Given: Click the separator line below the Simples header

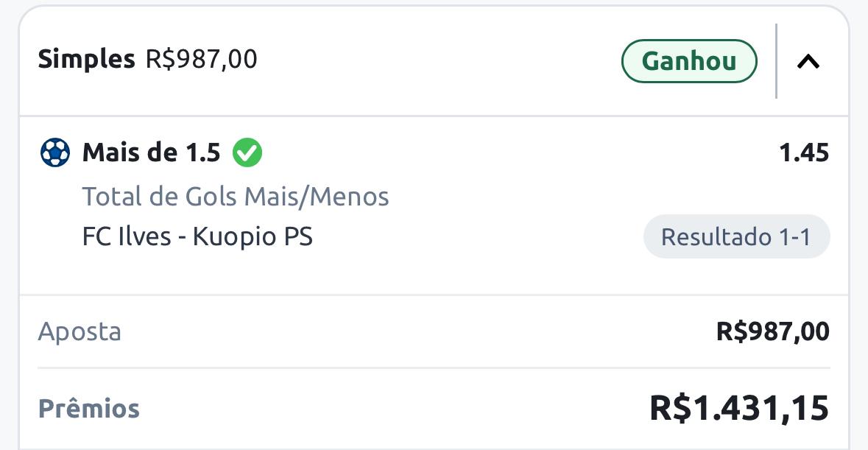Looking at the screenshot, I should click(434, 116).
